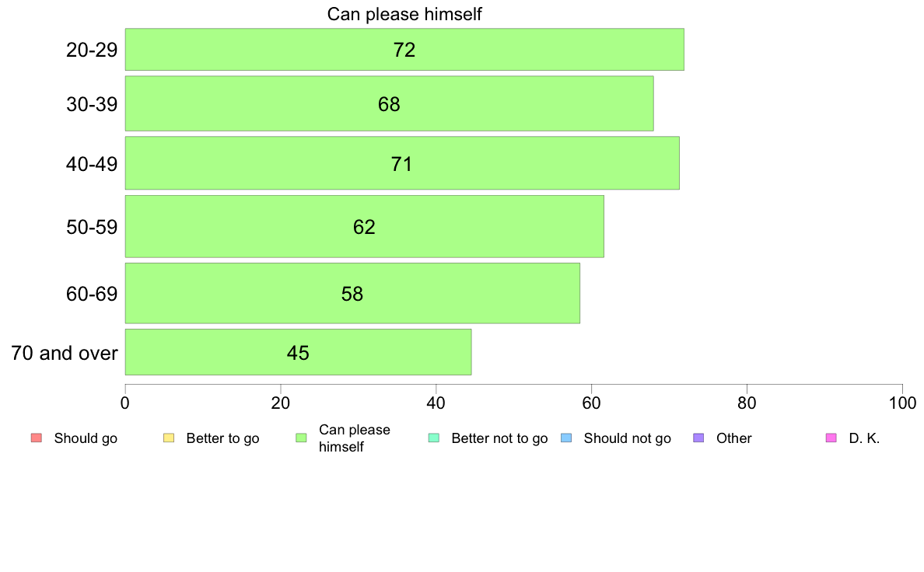Toggle the Should go legend label
Viewport: 924px width, 572px height.
tap(86, 438)
